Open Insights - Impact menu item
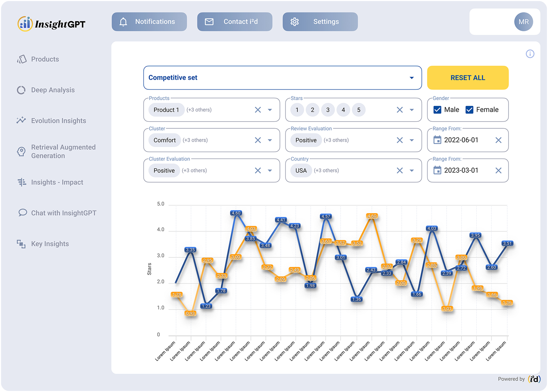 pyautogui.click(x=57, y=182)
